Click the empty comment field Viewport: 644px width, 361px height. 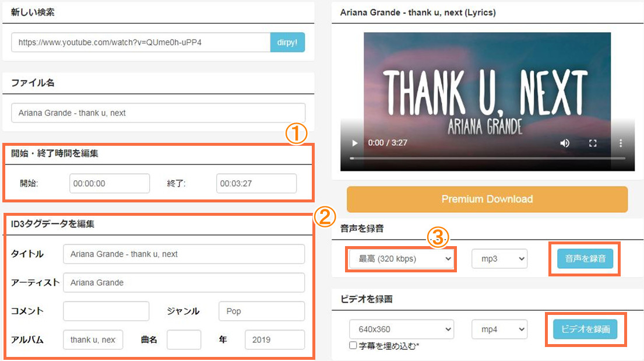(106, 311)
